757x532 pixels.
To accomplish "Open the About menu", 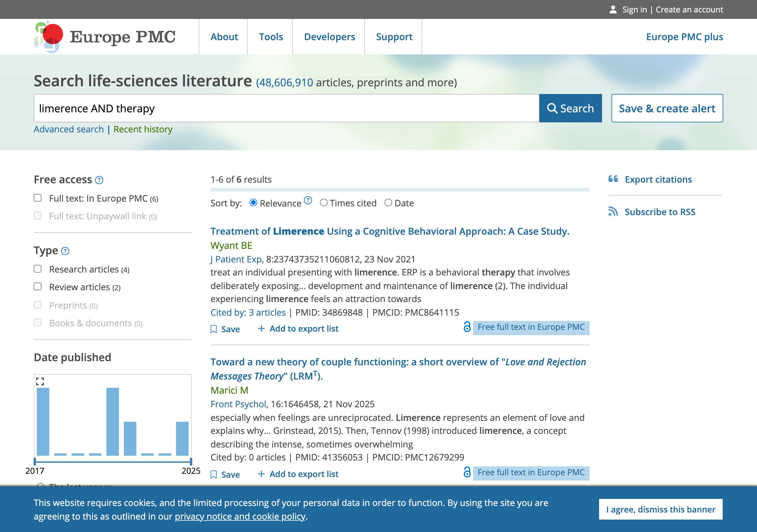I will (224, 37).
